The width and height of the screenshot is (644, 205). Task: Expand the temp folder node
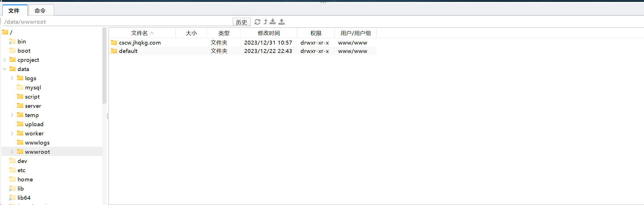pos(12,115)
